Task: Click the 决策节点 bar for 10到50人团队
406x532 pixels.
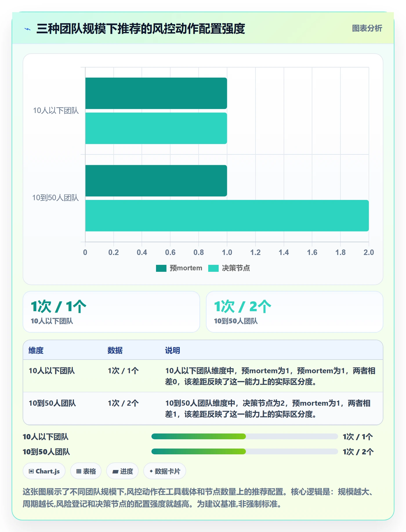Action: point(227,216)
